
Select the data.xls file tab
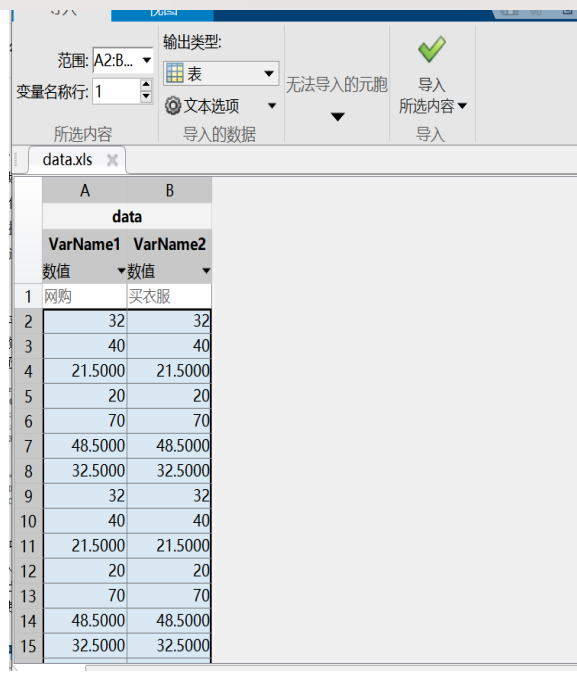coord(68,160)
